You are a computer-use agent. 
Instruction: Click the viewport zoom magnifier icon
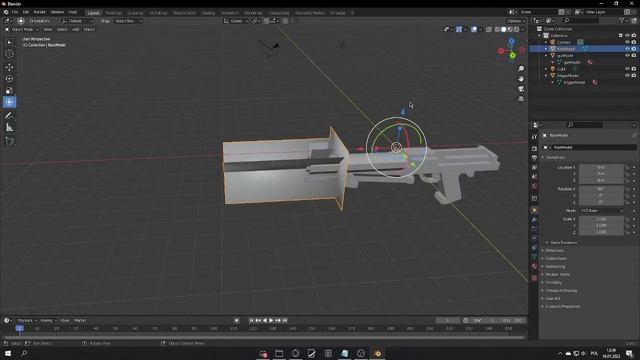point(521,69)
